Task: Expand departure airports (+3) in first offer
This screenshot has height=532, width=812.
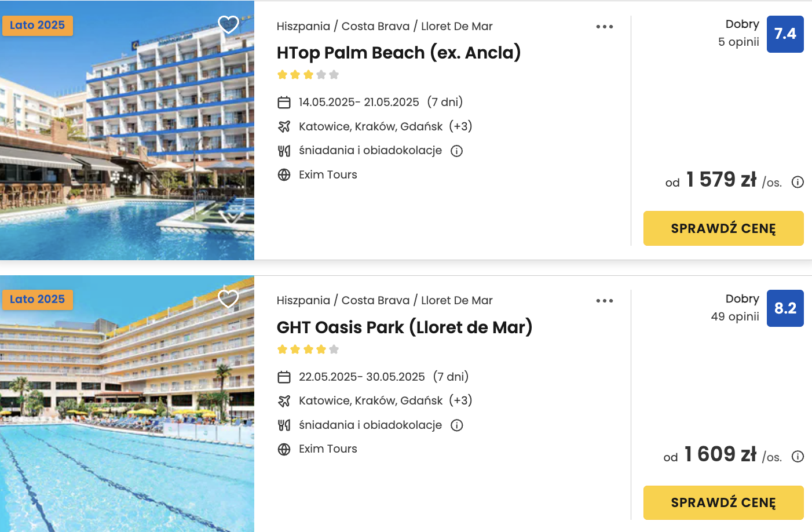Action: point(461,126)
